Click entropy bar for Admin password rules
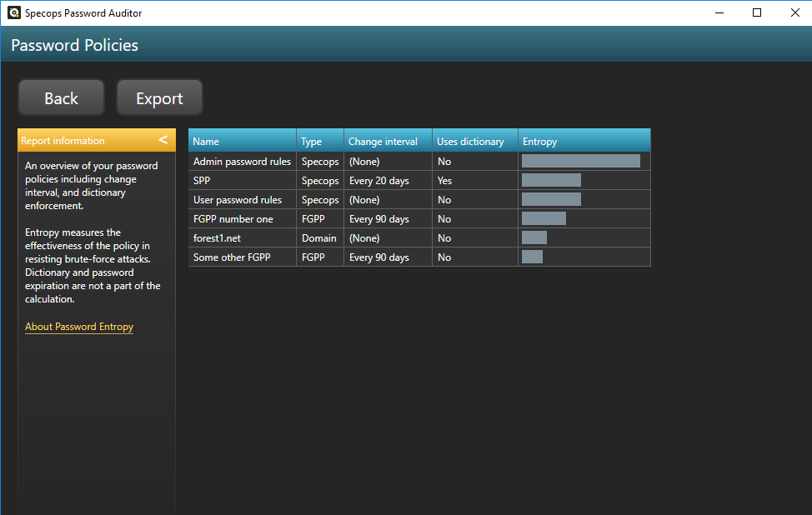The image size is (812, 515). (x=580, y=161)
